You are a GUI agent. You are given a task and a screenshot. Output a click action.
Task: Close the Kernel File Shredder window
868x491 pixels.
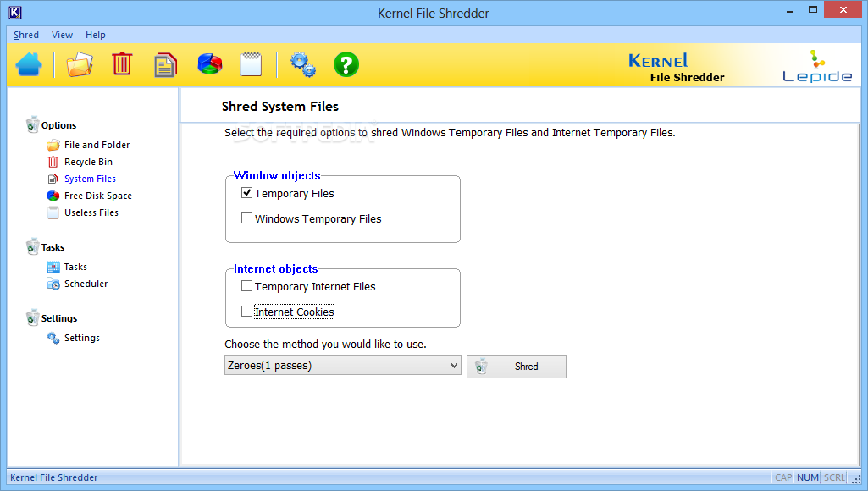[x=843, y=10]
